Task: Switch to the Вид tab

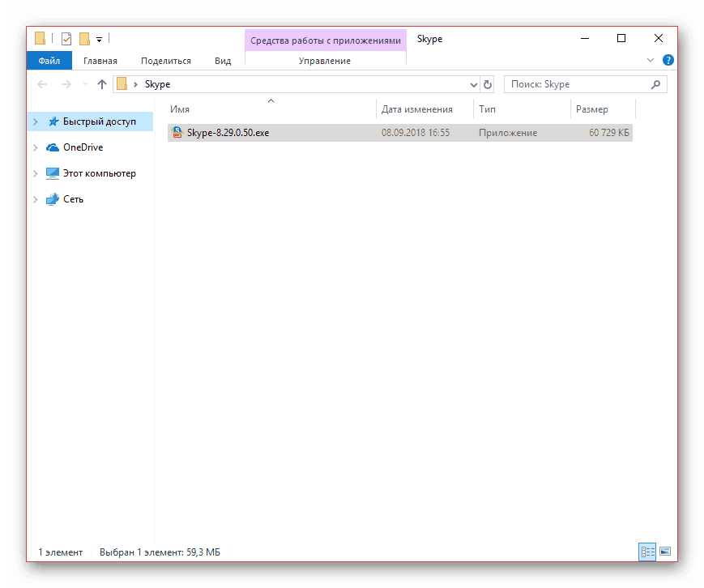Action: [x=223, y=61]
